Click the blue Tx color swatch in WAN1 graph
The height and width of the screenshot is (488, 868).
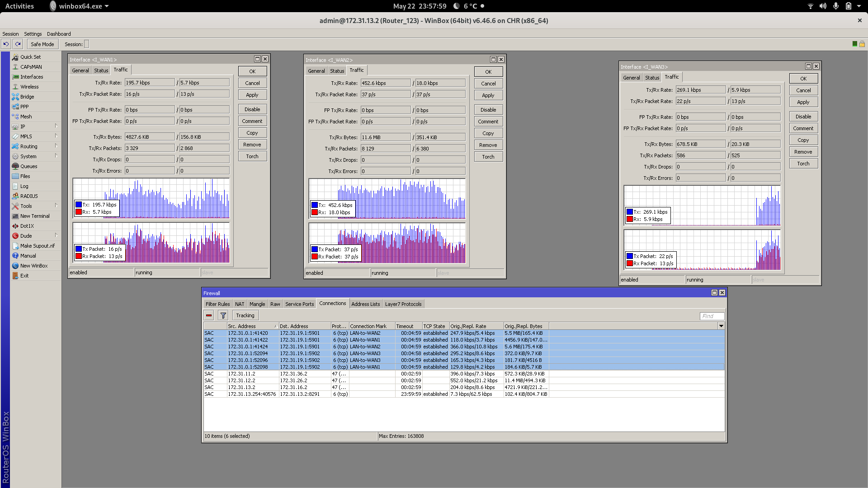[x=79, y=205]
